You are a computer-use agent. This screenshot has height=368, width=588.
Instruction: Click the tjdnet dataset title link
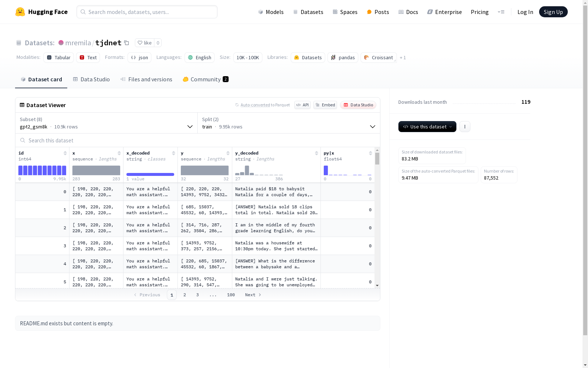(108, 43)
